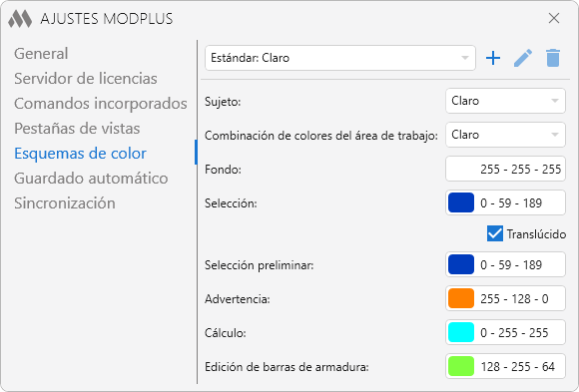Image resolution: width=579 pixels, height=392 pixels.
Task: Open Servidor de licencias section
Action: tap(86, 79)
